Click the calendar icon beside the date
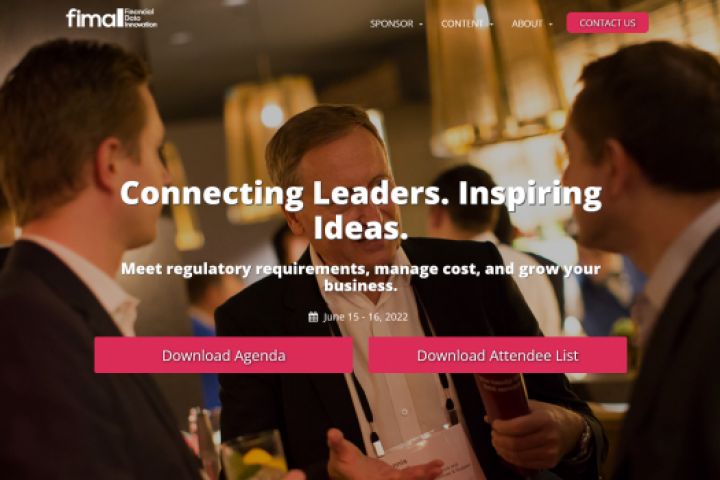The width and height of the screenshot is (720, 480). (313, 317)
